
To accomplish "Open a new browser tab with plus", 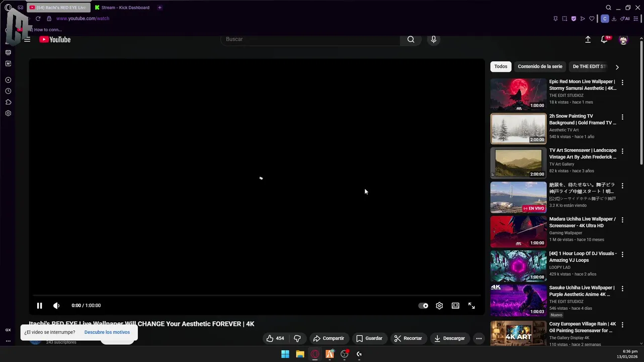I will pos(159,8).
